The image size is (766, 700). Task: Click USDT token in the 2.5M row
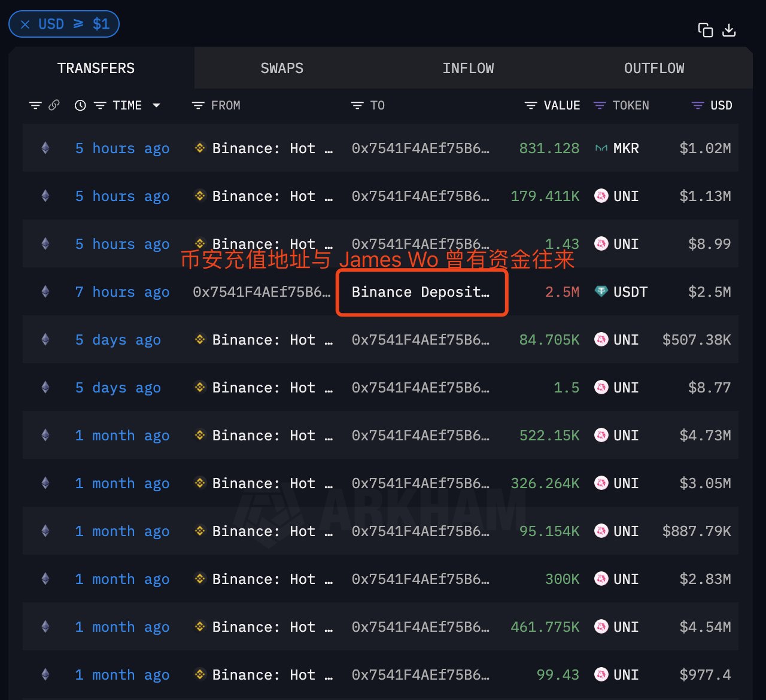click(x=630, y=292)
